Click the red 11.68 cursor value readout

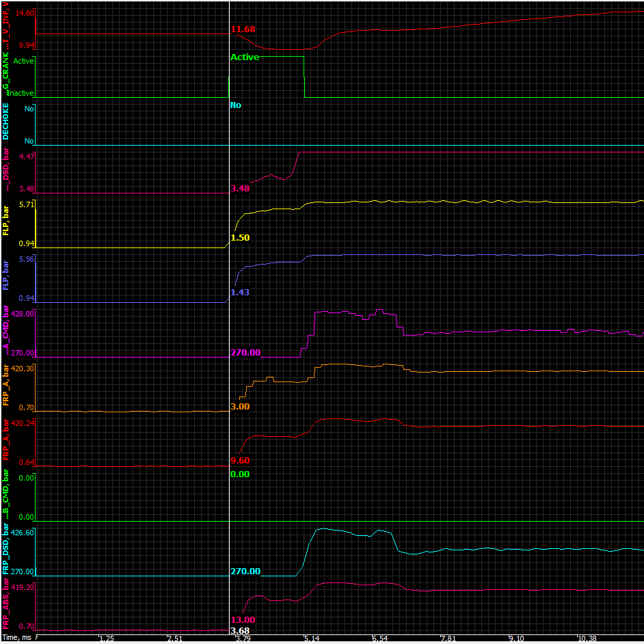(x=243, y=29)
